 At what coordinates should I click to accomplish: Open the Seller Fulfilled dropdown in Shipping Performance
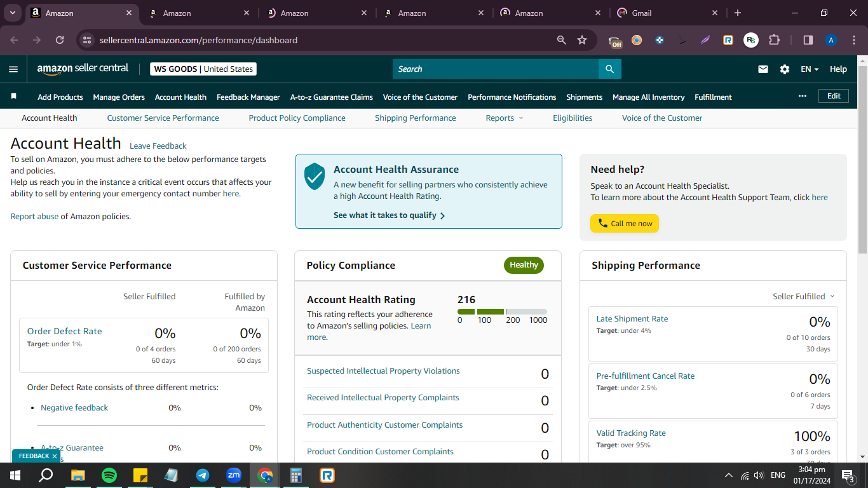804,297
